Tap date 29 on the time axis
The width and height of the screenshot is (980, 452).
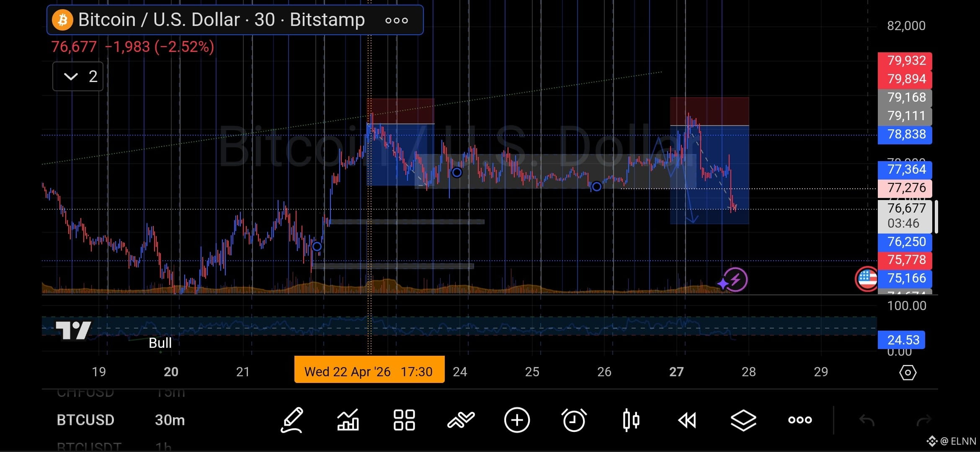(821, 372)
